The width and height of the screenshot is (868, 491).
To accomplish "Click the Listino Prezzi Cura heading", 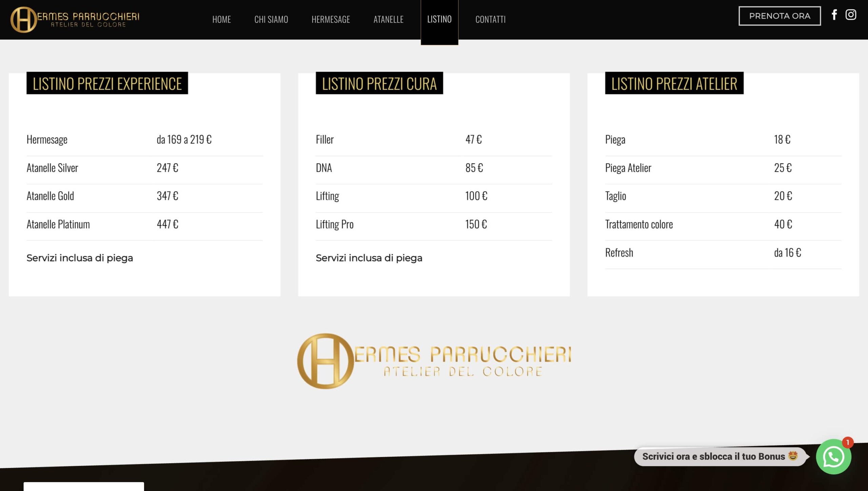I will [379, 83].
